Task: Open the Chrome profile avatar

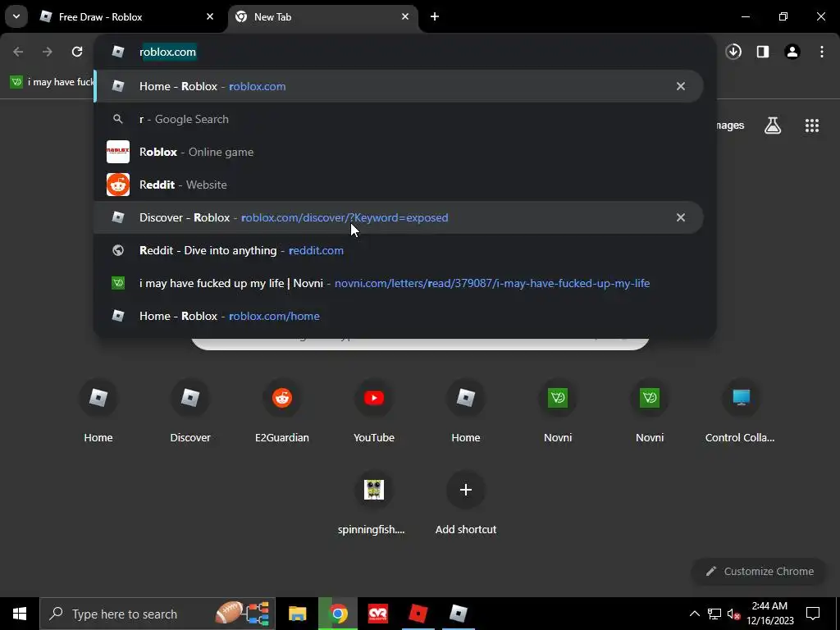Action: point(792,52)
